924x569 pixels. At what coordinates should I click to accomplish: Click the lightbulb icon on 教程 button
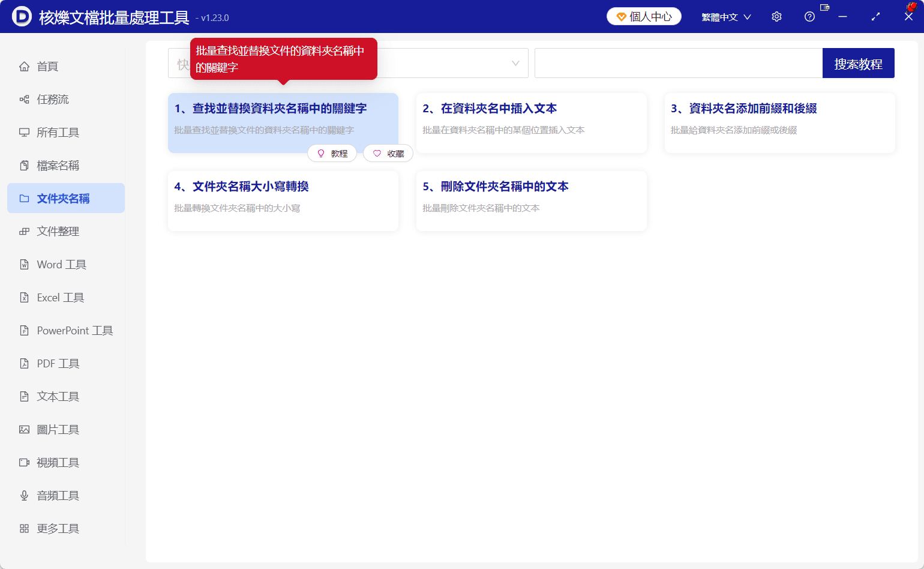click(321, 154)
